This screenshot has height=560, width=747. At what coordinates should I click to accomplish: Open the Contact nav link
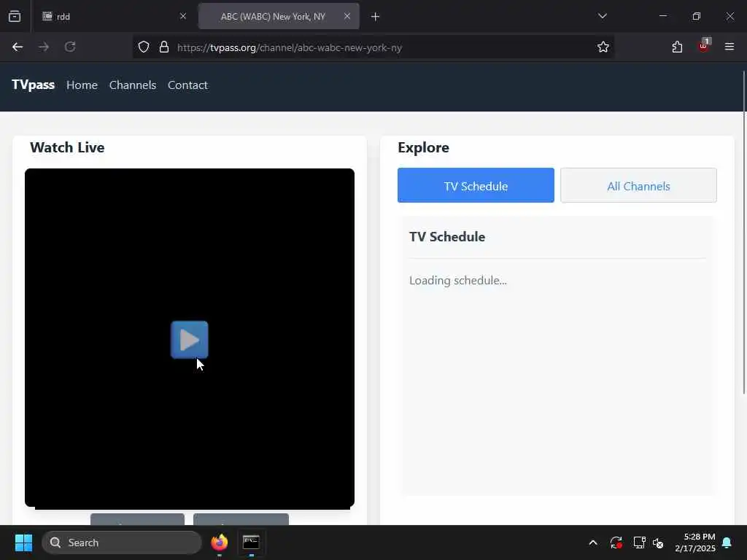(187, 85)
